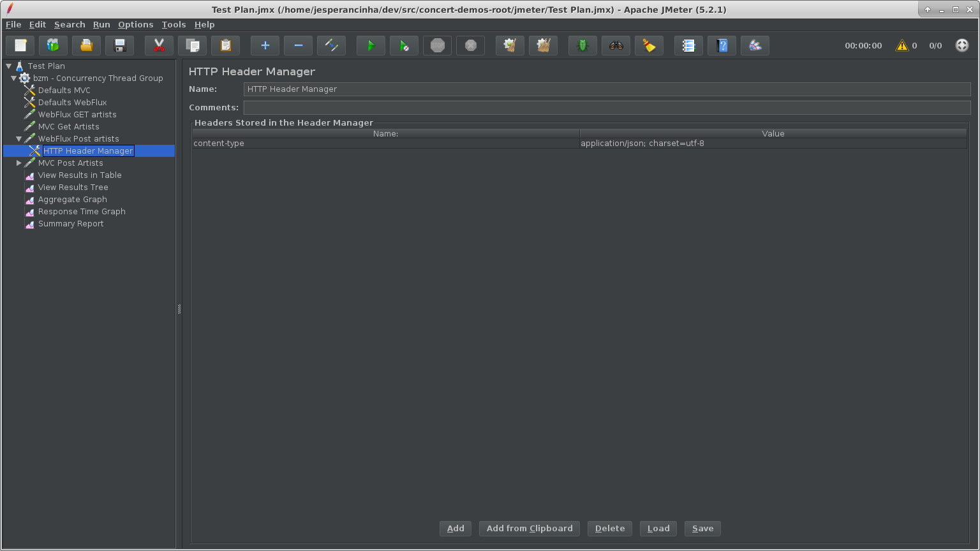The image size is (980, 551).
Task: Clear all results with double broom icon
Action: click(544, 45)
